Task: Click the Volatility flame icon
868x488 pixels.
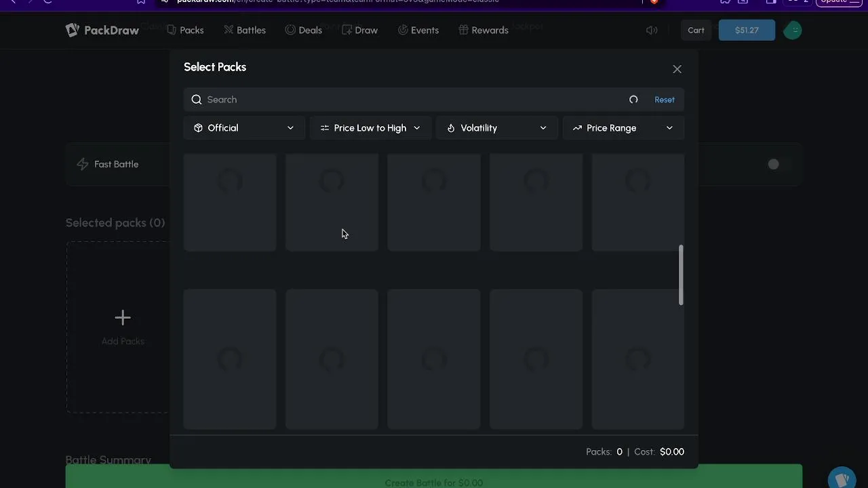Action: pos(451,127)
